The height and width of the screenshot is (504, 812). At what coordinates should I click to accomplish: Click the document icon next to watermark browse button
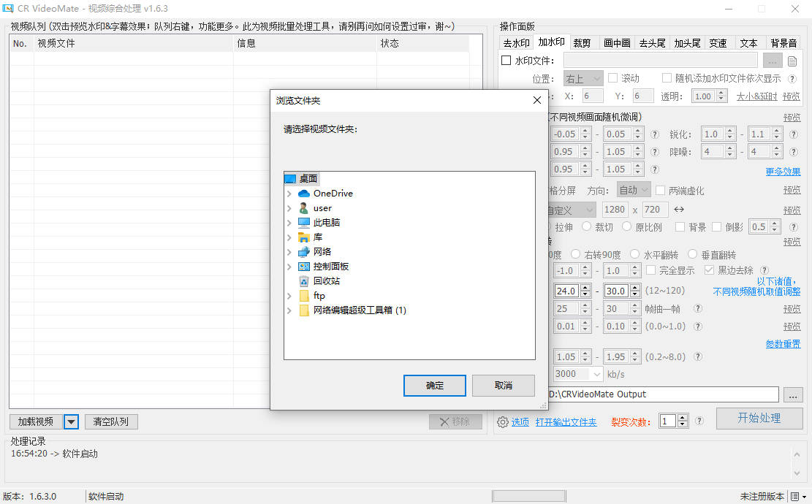[792, 61]
